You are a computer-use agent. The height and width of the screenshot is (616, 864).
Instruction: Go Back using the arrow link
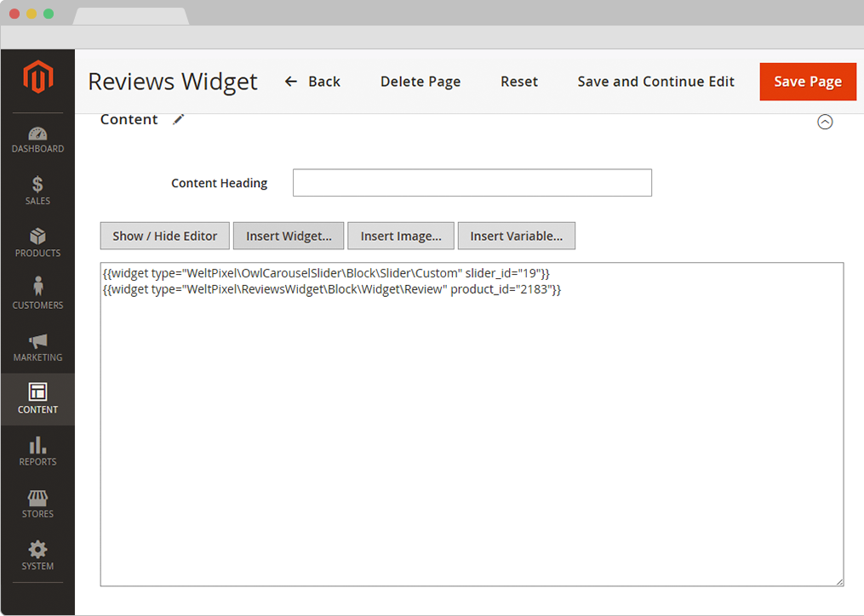(312, 82)
